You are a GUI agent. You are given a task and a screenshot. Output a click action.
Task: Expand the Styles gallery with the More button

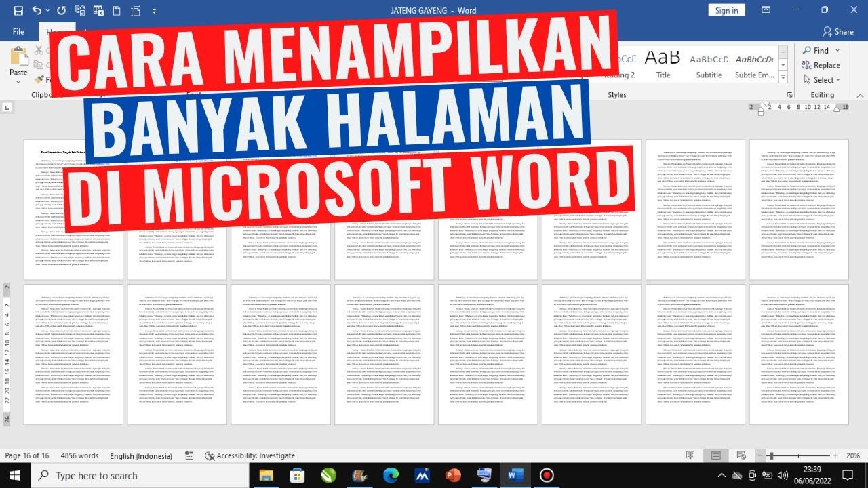click(785, 77)
